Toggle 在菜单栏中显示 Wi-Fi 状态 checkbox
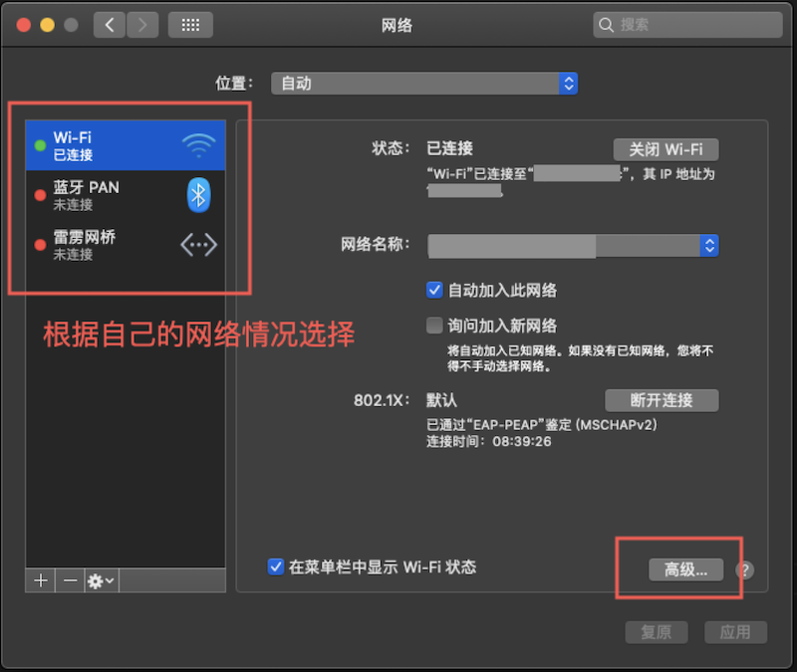Image resolution: width=797 pixels, height=672 pixels. (x=276, y=566)
